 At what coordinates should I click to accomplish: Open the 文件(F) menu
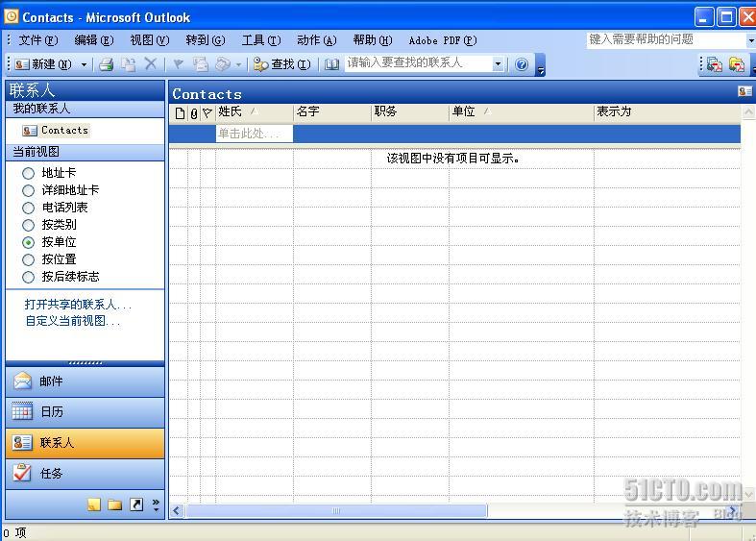coord(38,40)
